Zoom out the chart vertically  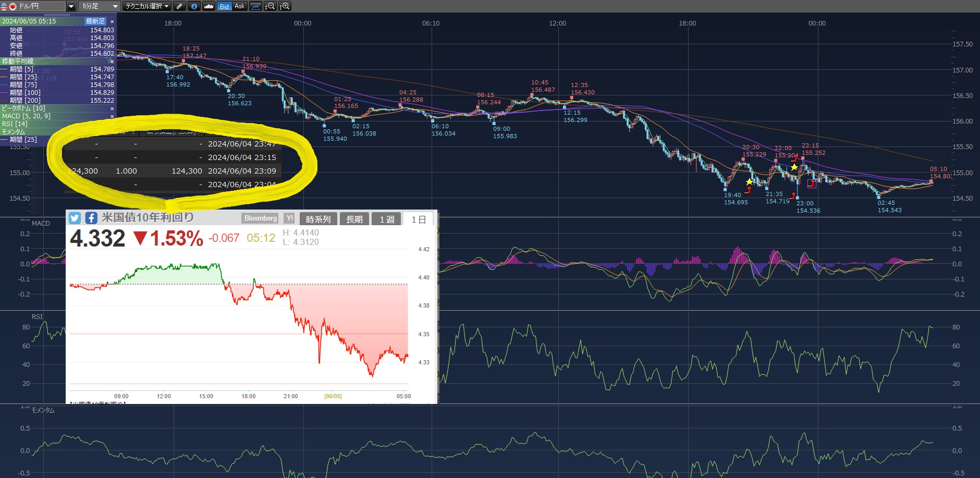270,6
